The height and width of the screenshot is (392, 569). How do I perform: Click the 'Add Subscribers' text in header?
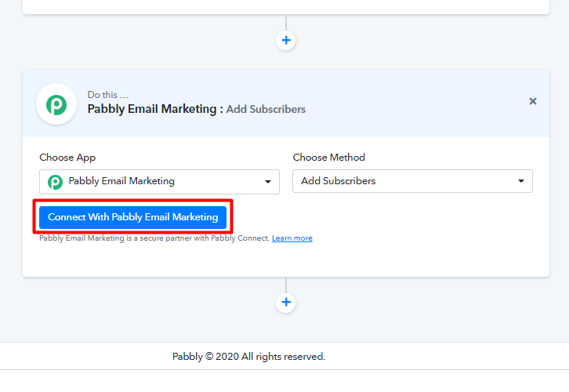point(266,109)
